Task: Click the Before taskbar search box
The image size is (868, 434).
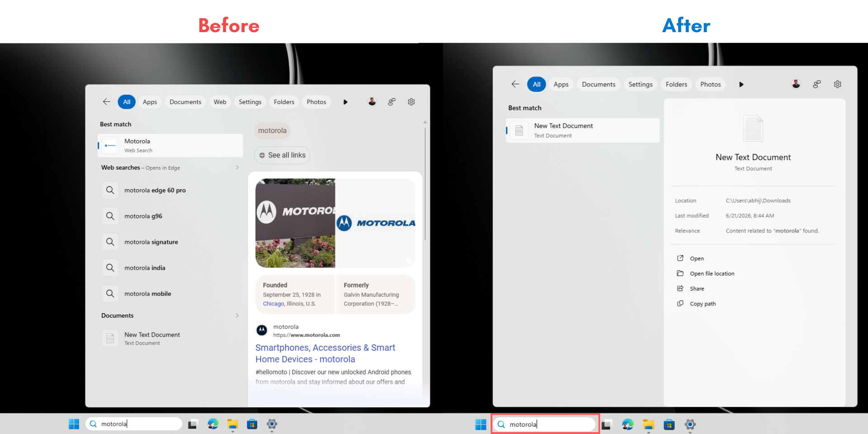Action: [134, 424]
